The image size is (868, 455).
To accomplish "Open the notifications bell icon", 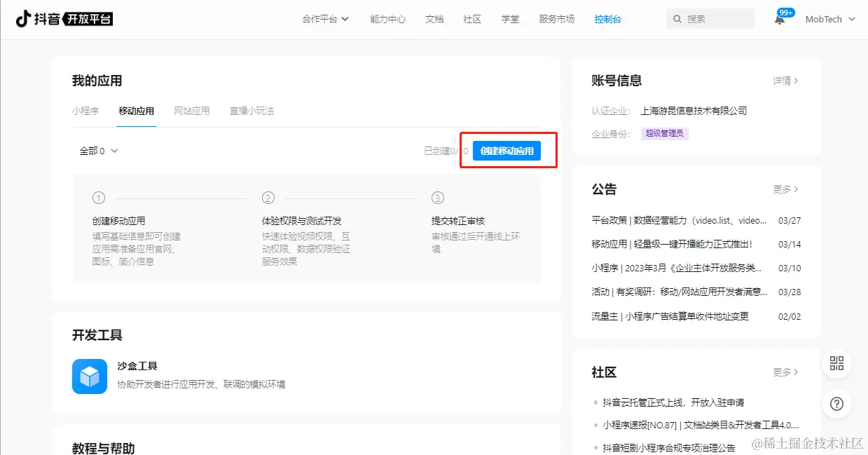I will [x=780, y=20].
